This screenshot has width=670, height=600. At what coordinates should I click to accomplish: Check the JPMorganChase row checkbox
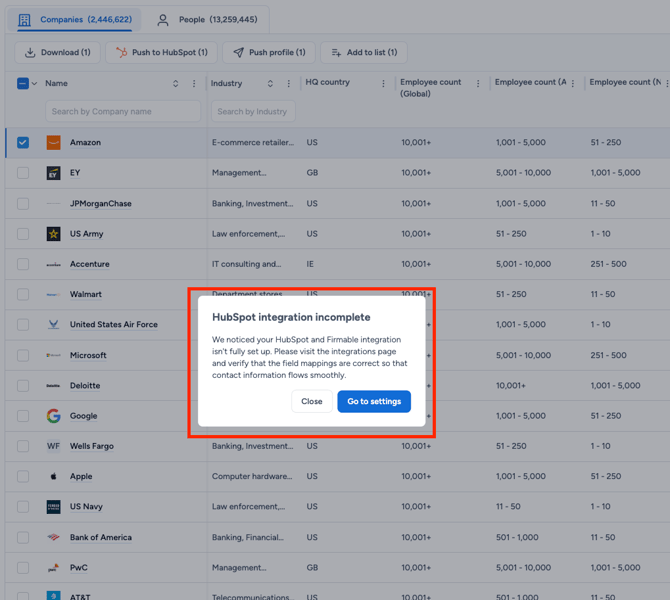23,203
